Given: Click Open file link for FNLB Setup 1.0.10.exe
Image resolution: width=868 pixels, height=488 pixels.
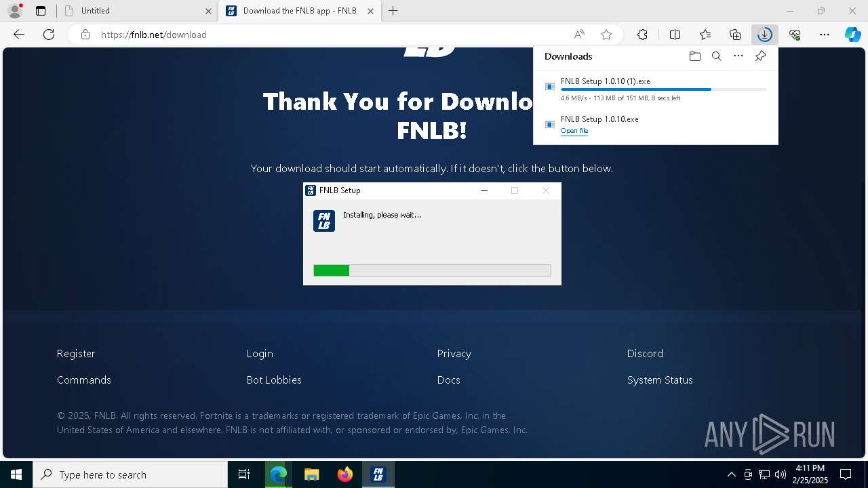Looking at the screenshot, I should point(574,131).
